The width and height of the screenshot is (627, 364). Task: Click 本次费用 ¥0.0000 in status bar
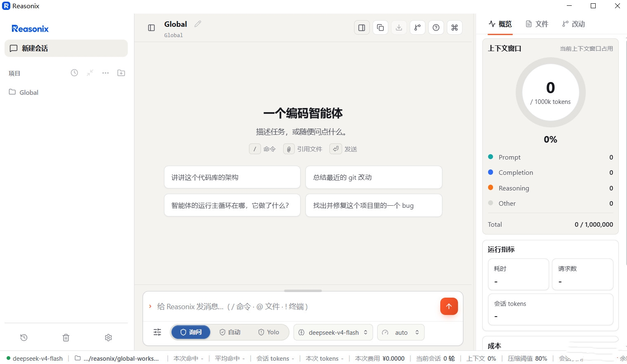pyautogui.click(x=380, y=358)
